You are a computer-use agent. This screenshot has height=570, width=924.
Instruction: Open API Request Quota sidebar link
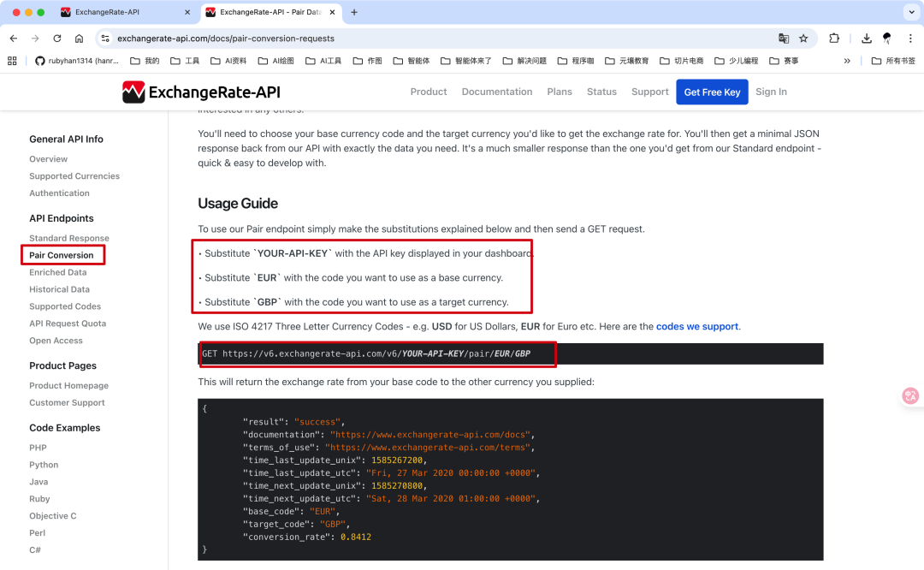[68, 324]
